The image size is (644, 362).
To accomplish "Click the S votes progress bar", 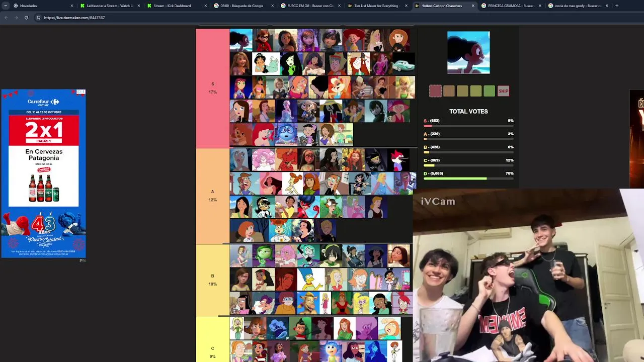I will coord(468,126).
